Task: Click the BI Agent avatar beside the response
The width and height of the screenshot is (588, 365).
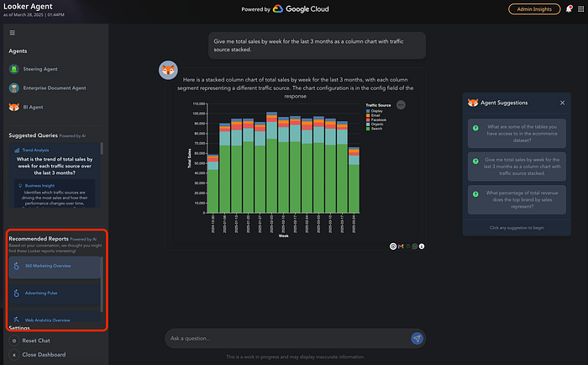Action: (168, 70)
